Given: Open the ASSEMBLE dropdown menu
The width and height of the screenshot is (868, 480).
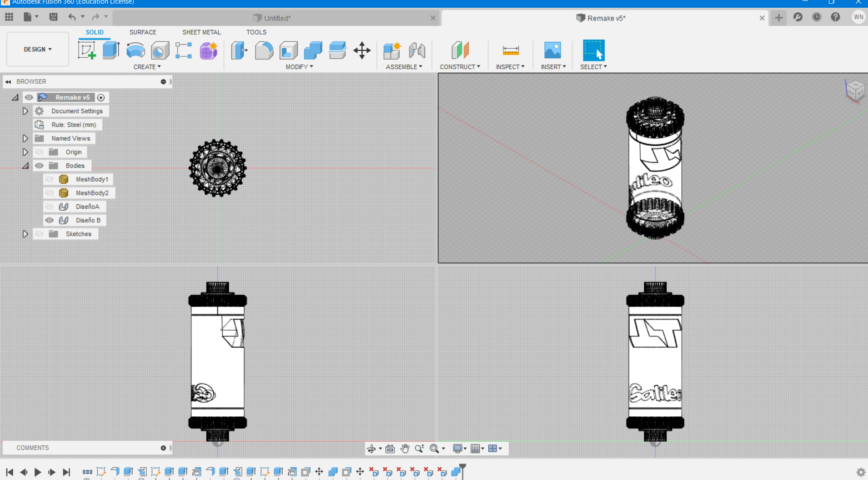Looking at the screenshot, I should click(x=404, y=67).
